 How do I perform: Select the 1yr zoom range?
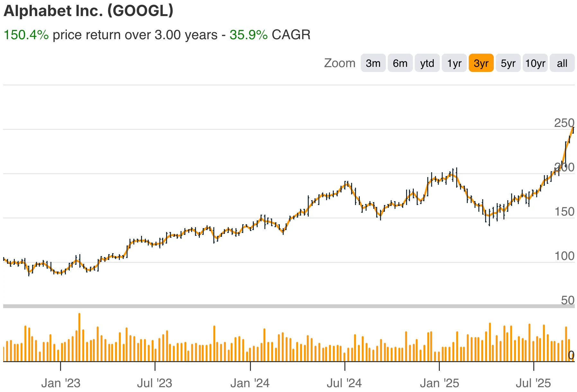454,63
